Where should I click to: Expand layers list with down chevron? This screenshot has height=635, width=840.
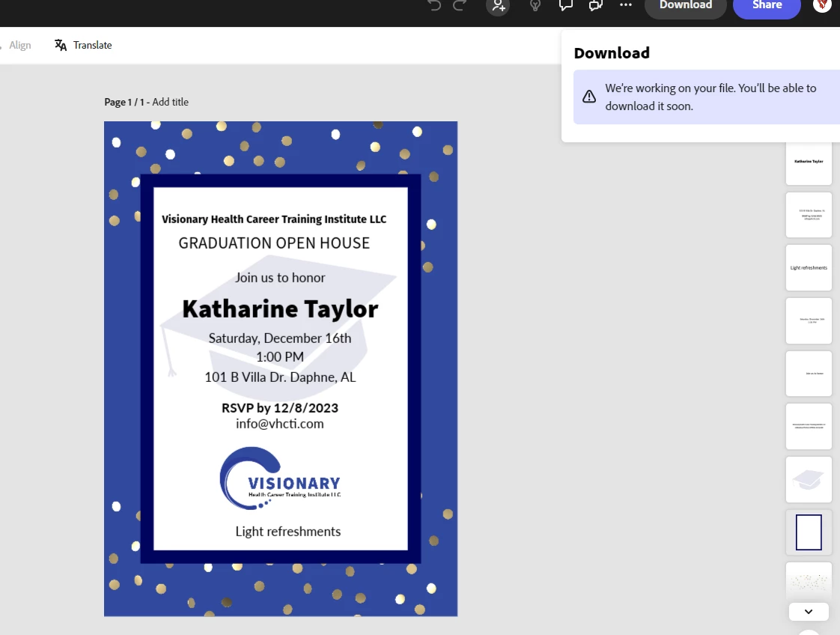click(809, 612)
